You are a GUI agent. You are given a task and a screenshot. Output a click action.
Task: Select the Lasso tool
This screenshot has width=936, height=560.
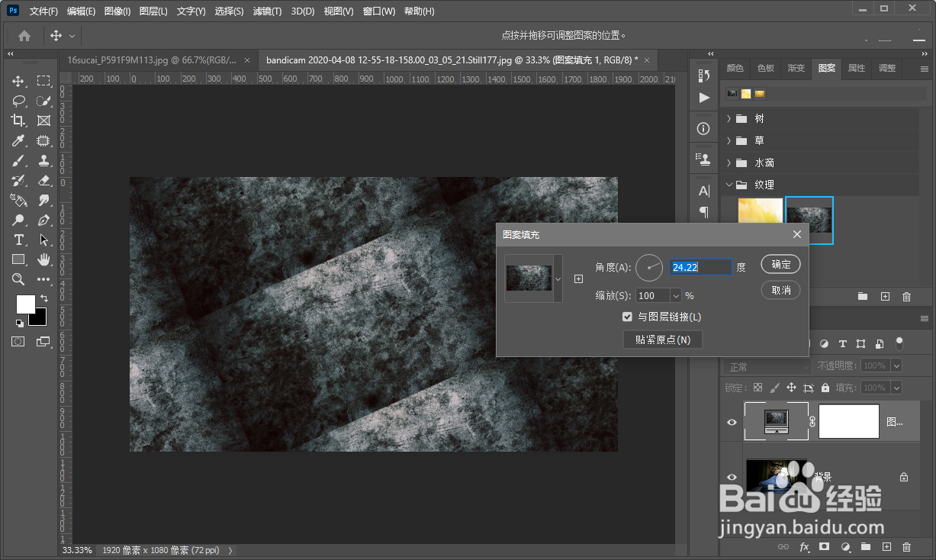(x=18, y=101)
